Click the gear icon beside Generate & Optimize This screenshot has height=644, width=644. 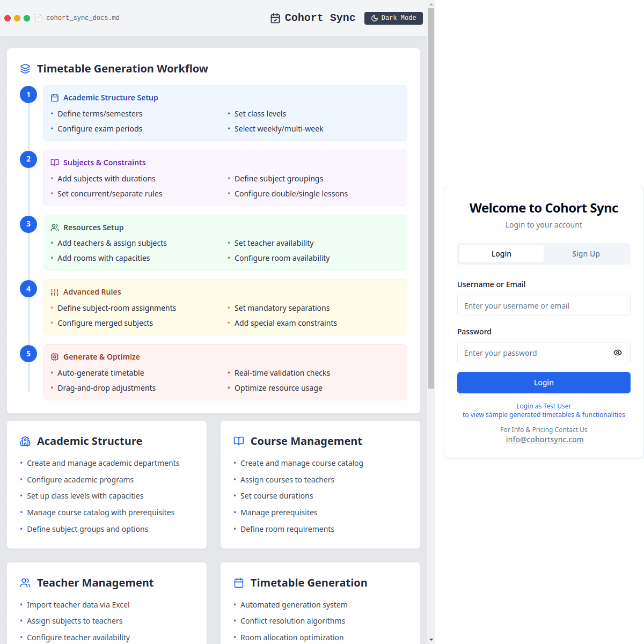55,357
